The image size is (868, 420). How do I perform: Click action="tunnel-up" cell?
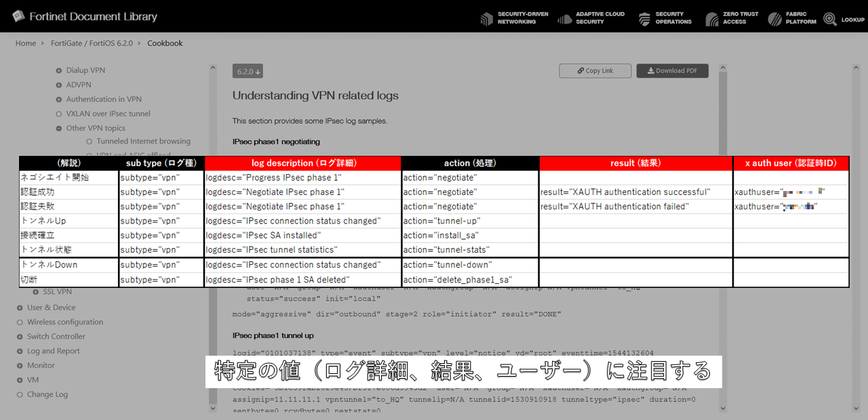470,221
